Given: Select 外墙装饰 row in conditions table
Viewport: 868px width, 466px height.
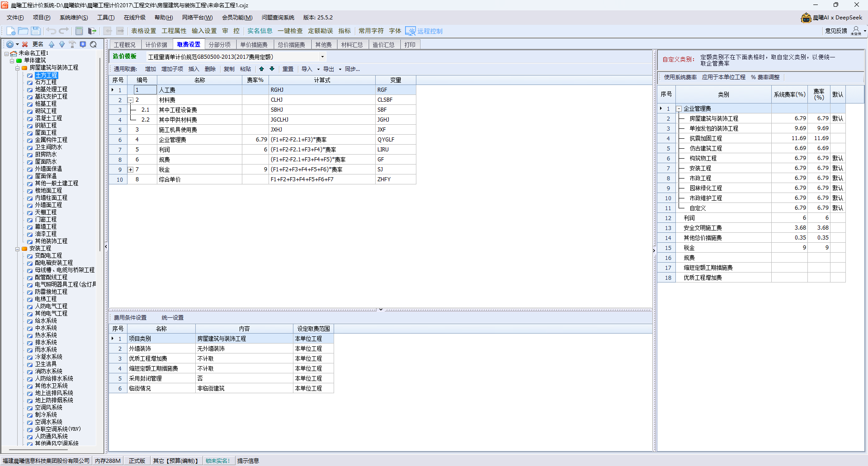Looking at the screenshot, I should [222, 348].
